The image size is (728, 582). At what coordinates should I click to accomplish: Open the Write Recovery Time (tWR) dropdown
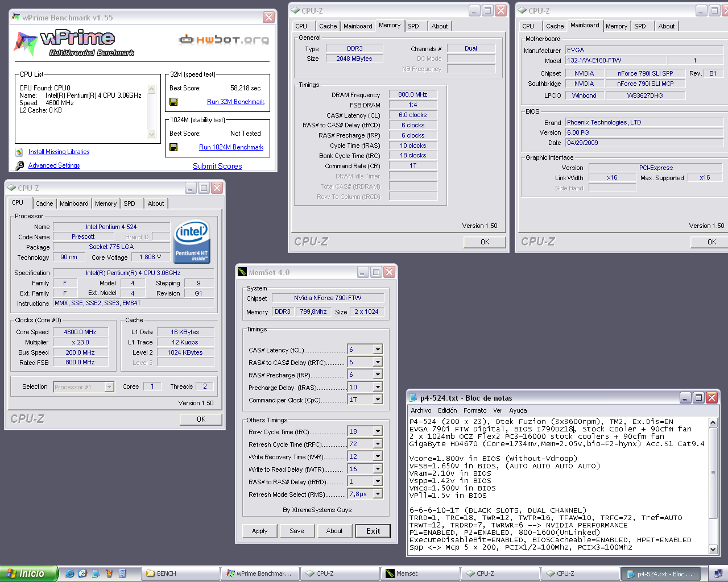pos(378,456)
